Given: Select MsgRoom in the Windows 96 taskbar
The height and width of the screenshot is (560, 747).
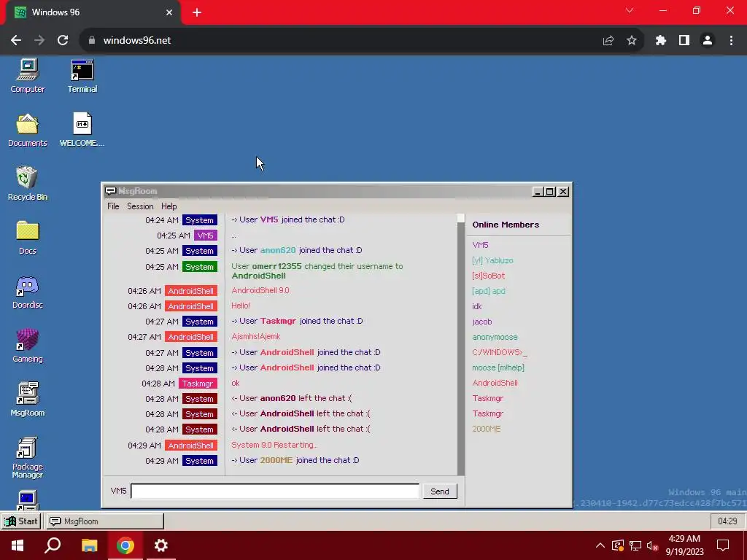Looking at the screenshot, I should tap(104, 521).
